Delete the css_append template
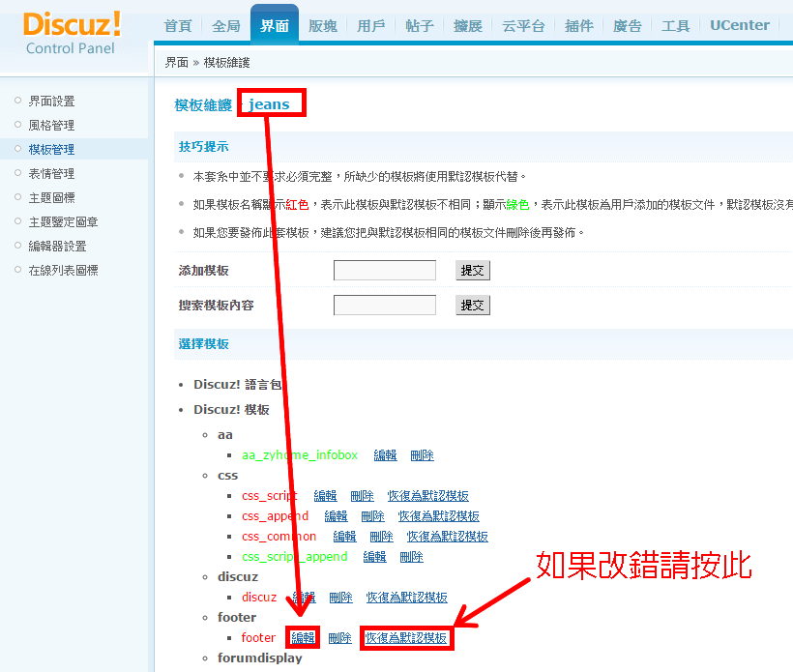Screen dimensions: 793x672 (x=372, y=515)
